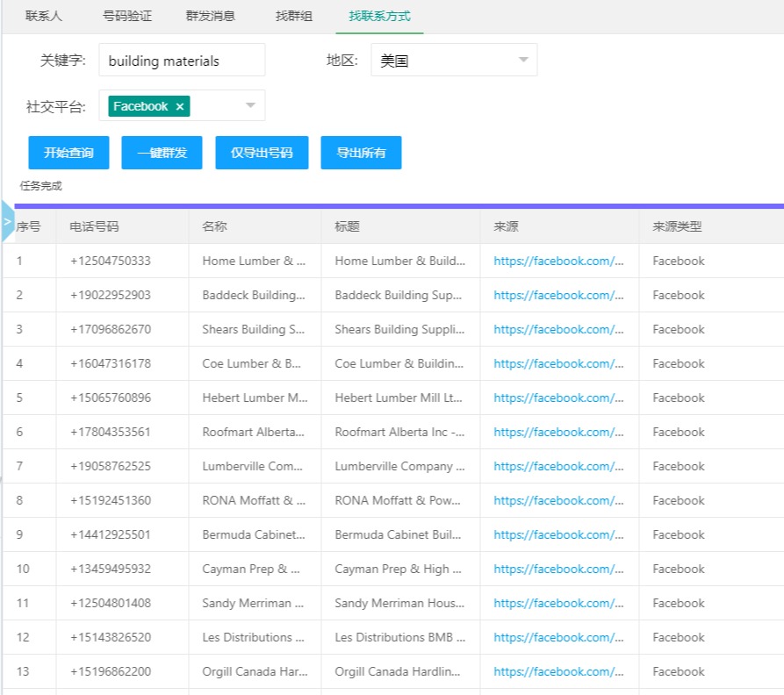Image resolution: width=784 pixels, height=695 pixels.
Task: Click the 来源类型 column header
Action: [677, 226]
